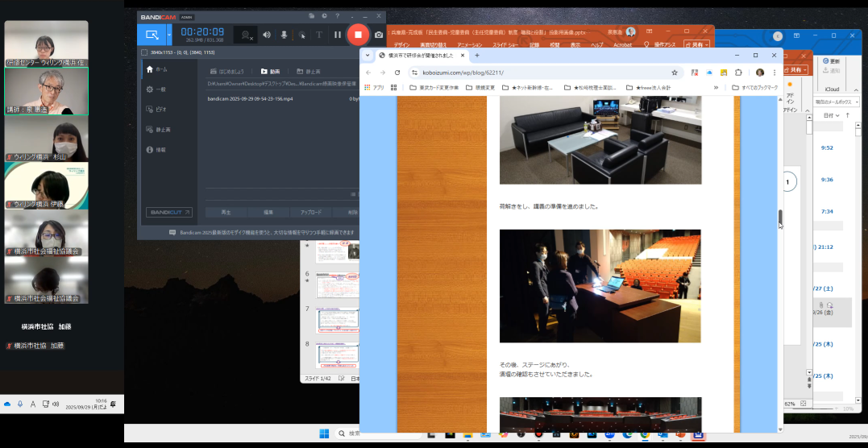Click the text overlay T icon
Viewport: 868px width, 448px height.
(x=318, y=35)
